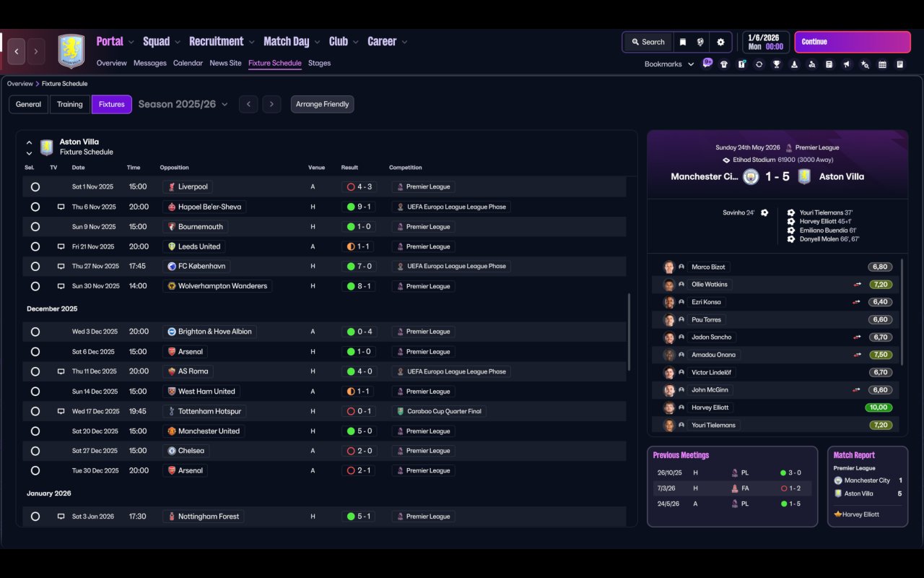Open the News Site tab
This screenshot has height=578, width=924.
pos(225,63)
